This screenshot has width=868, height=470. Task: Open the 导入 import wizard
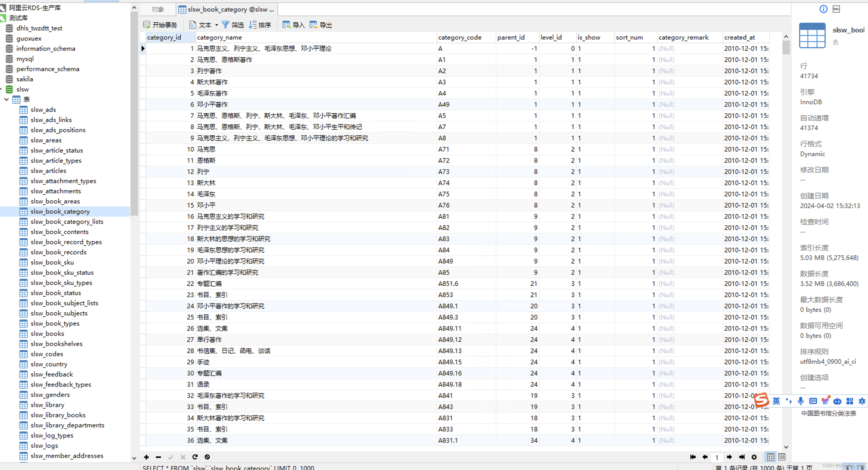tap(293, 25)
